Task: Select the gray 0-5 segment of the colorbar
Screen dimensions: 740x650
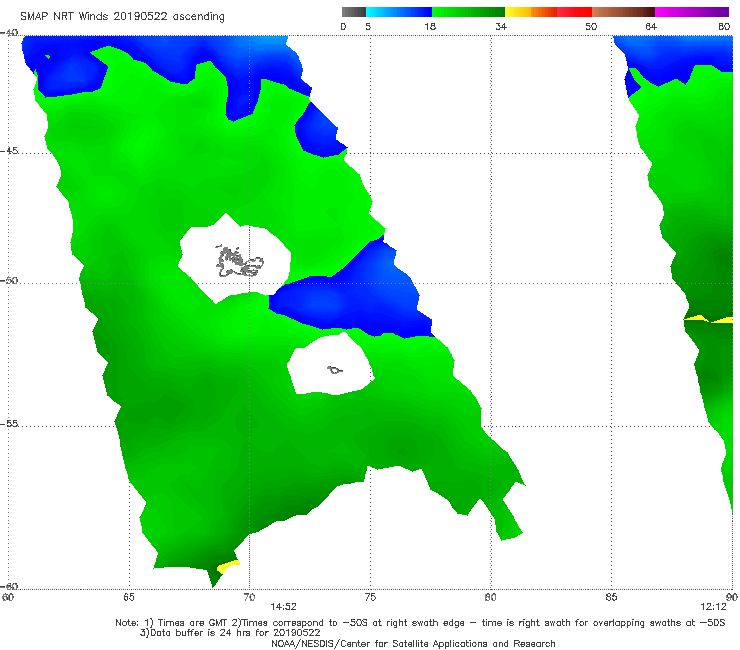Action: click(x=353, y=12)
